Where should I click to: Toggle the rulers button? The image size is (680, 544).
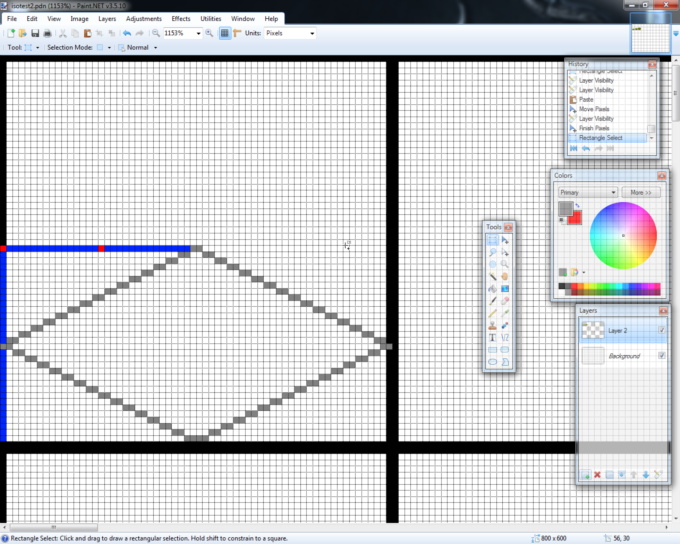click(237, 33)
